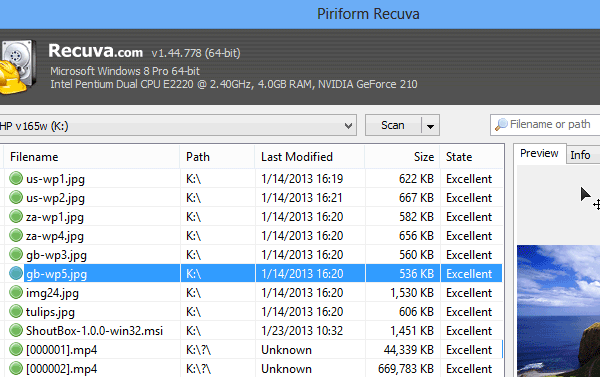Click the 622 KB size cell

(416, 179)
